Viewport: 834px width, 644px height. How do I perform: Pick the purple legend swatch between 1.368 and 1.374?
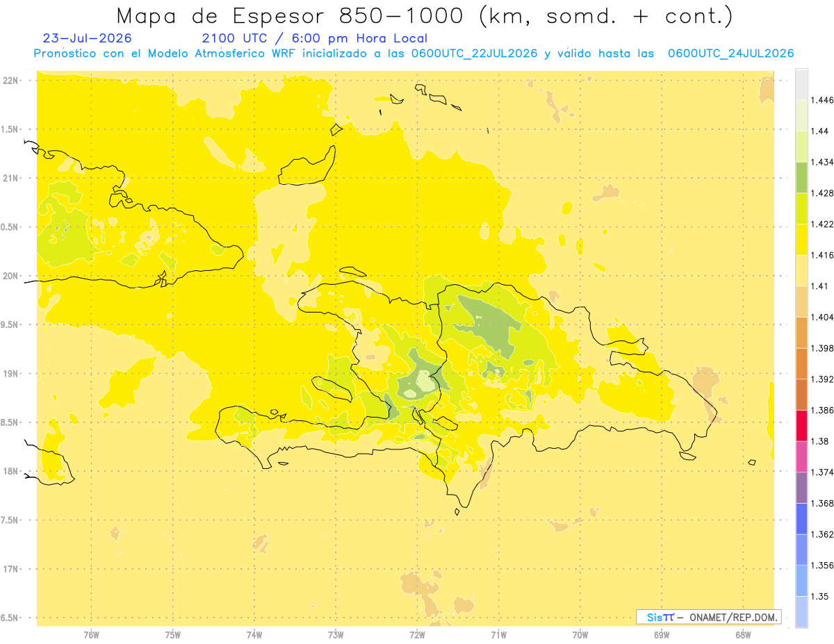pos(801,488)
